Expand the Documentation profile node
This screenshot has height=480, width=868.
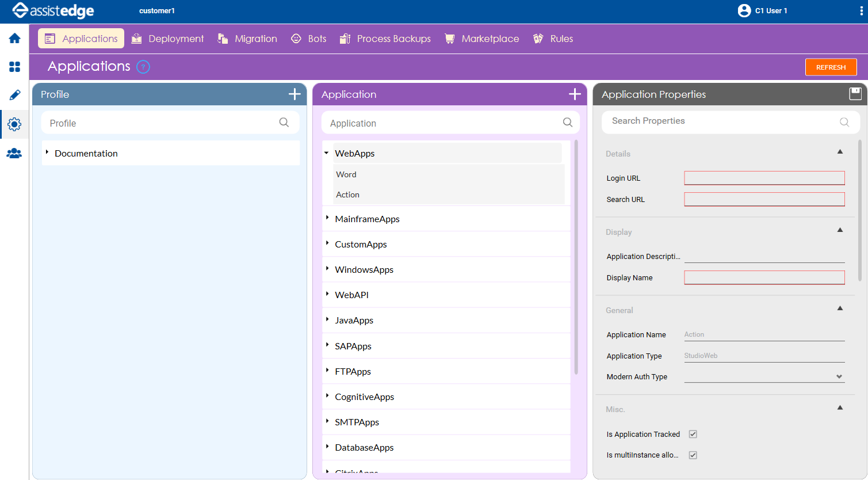47,153
